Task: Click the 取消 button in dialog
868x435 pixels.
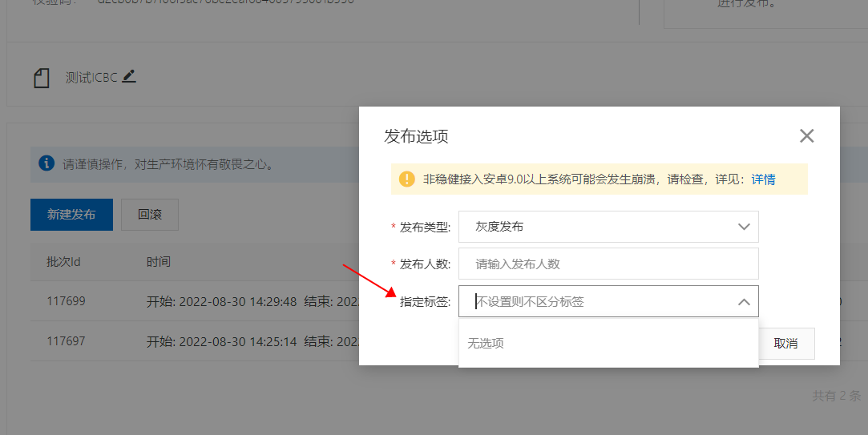Action: pos(785,343)
